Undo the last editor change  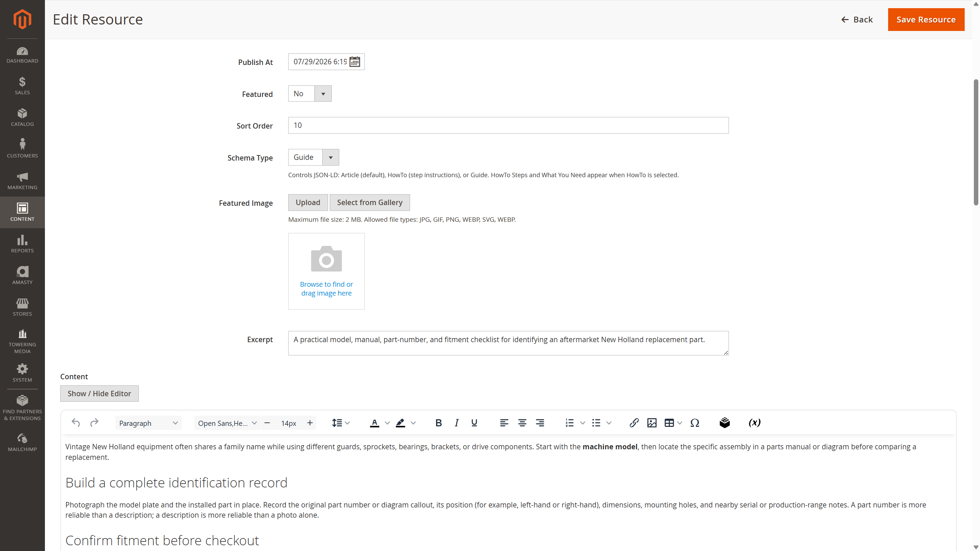click(x=76, y=423)
